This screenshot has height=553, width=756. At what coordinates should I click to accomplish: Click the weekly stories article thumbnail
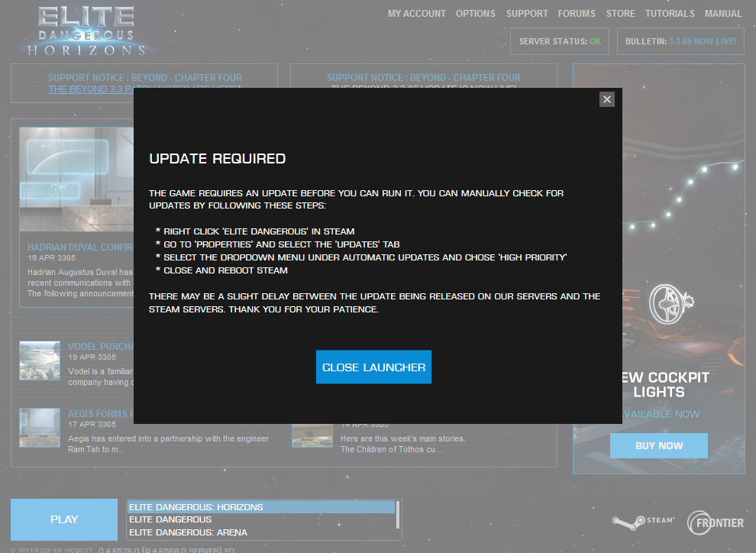click(312, 436)
